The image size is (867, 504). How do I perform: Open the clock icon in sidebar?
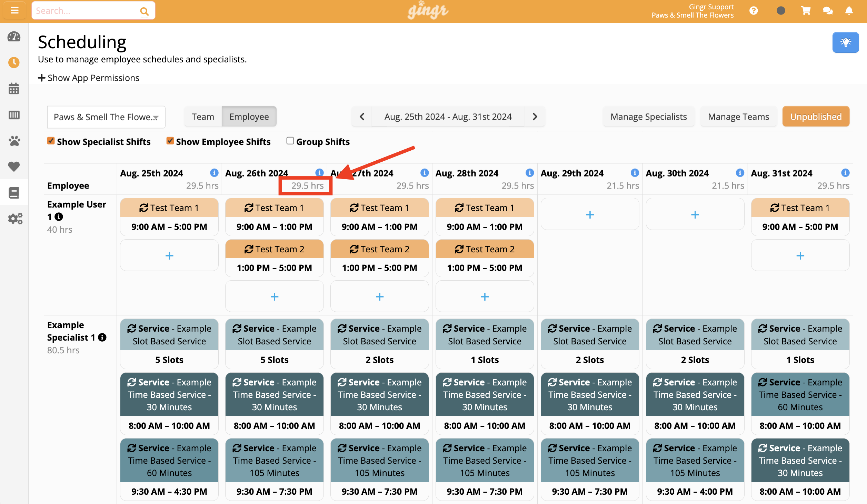pos(14,62)
